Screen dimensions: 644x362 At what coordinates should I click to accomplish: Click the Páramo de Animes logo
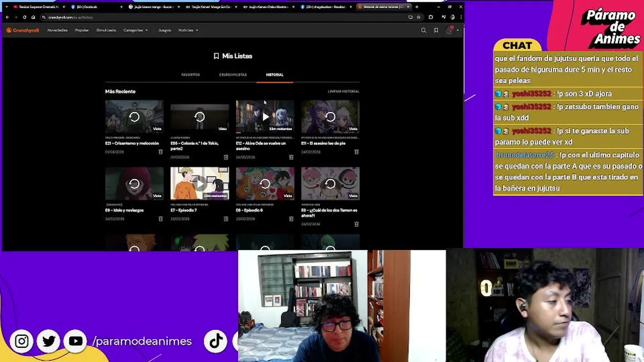click(x=612, y=28)
